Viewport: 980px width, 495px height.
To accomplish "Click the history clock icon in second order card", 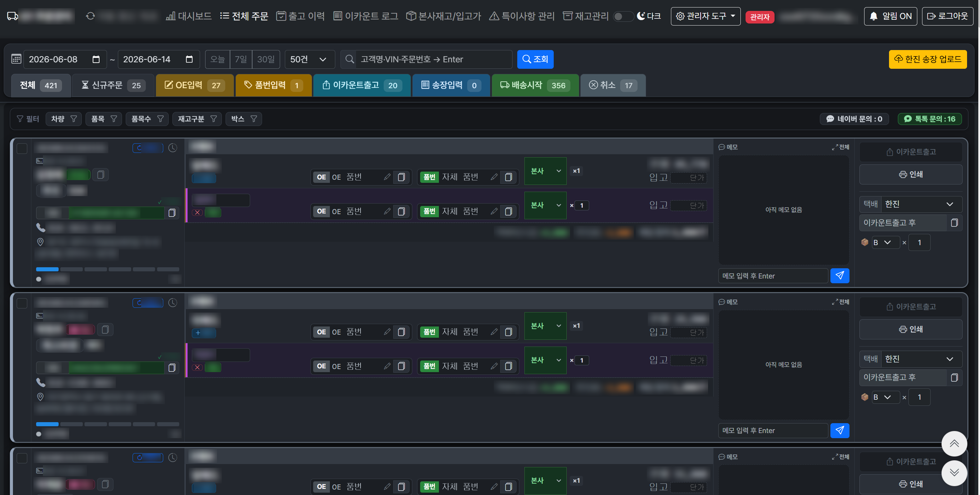I will point(173,303).
